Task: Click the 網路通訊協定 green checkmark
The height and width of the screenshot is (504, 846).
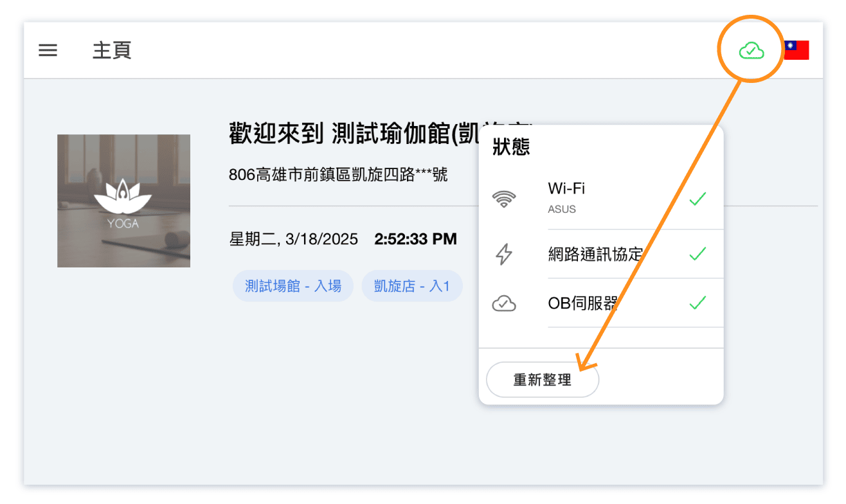Action: (697, 255)
